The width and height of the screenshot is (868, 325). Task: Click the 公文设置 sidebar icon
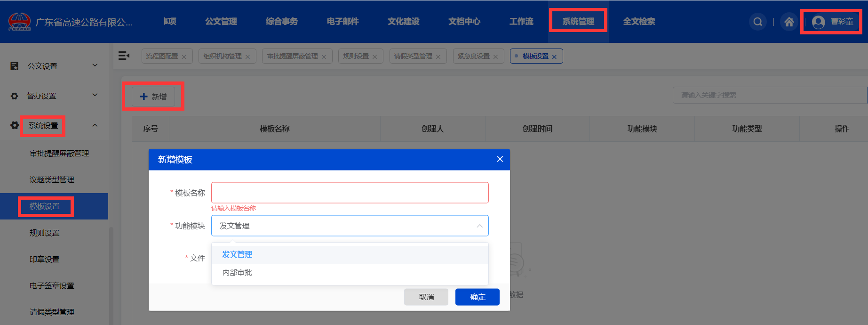tap(15, 66)
